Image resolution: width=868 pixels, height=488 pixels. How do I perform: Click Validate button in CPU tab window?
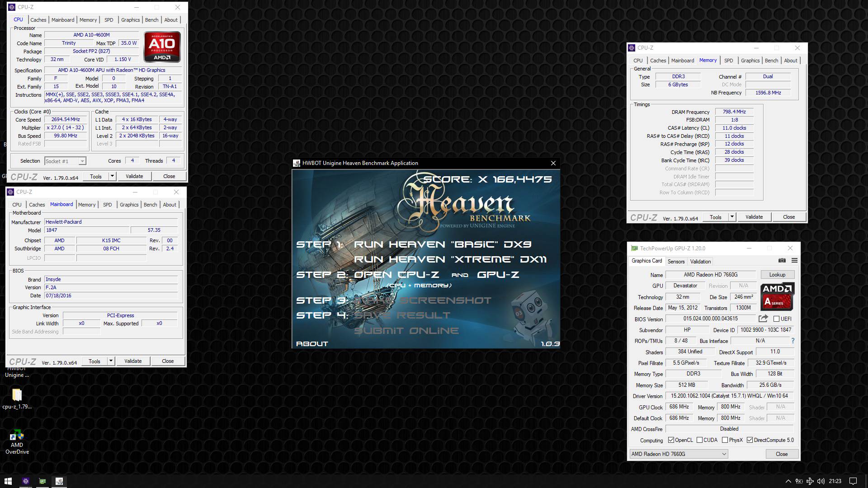click(x=134, y=176)
